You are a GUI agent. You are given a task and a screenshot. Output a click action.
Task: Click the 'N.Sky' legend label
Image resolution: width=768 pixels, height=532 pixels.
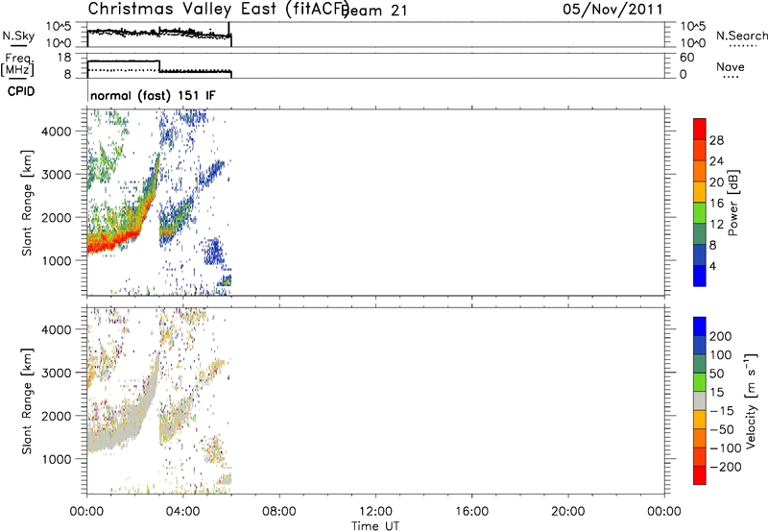coord(18,36)
